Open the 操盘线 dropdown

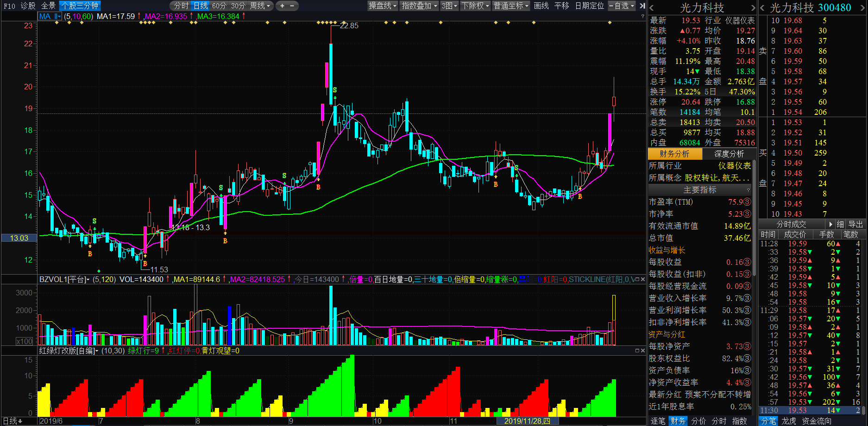click(383, 6)
